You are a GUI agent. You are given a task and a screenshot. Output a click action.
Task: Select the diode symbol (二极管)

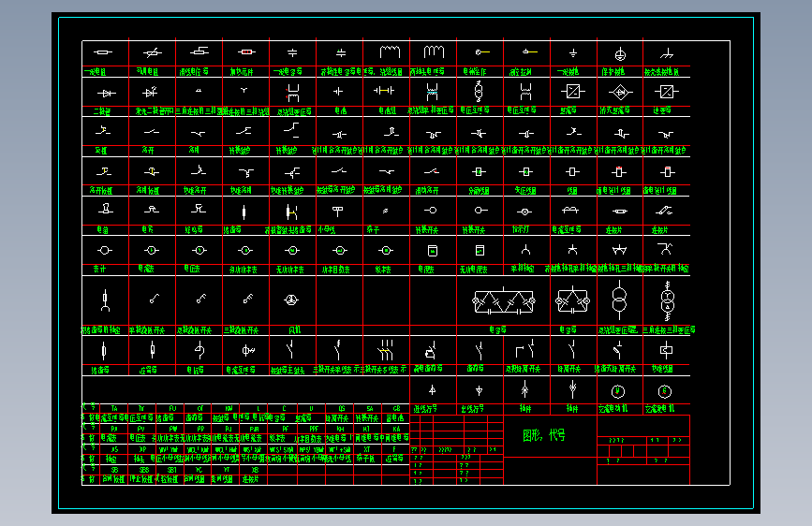point(107,94)
